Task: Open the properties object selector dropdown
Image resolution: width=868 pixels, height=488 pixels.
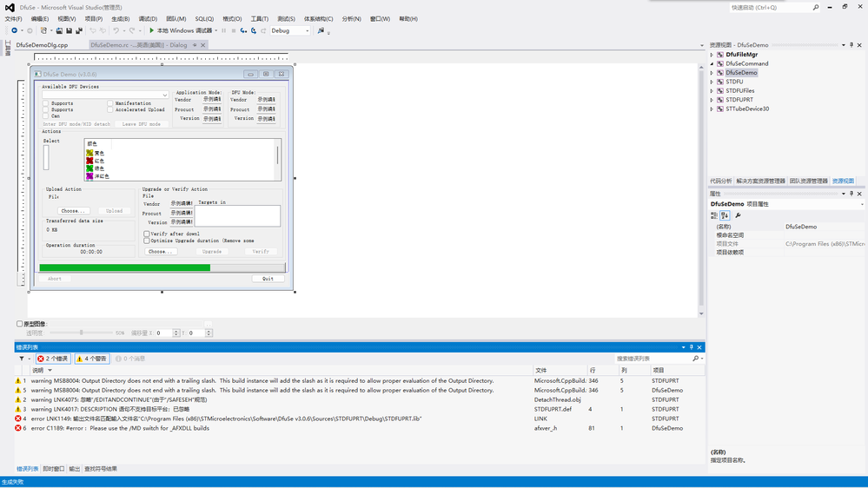Action: click(862, 204)
